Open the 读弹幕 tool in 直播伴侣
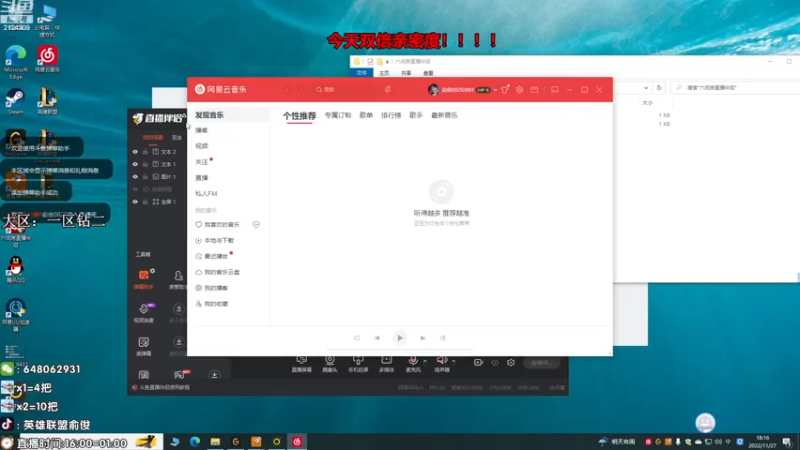 [144, 346]
